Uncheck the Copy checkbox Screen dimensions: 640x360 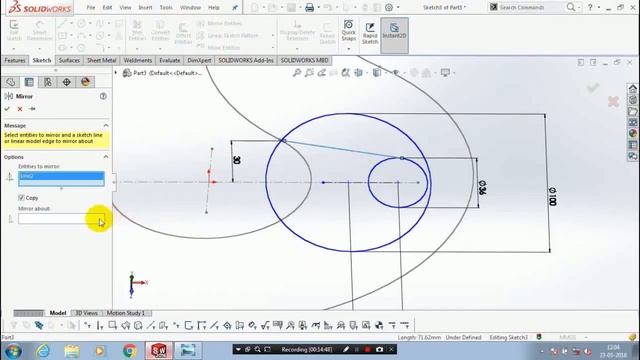[x=22, y=198]
